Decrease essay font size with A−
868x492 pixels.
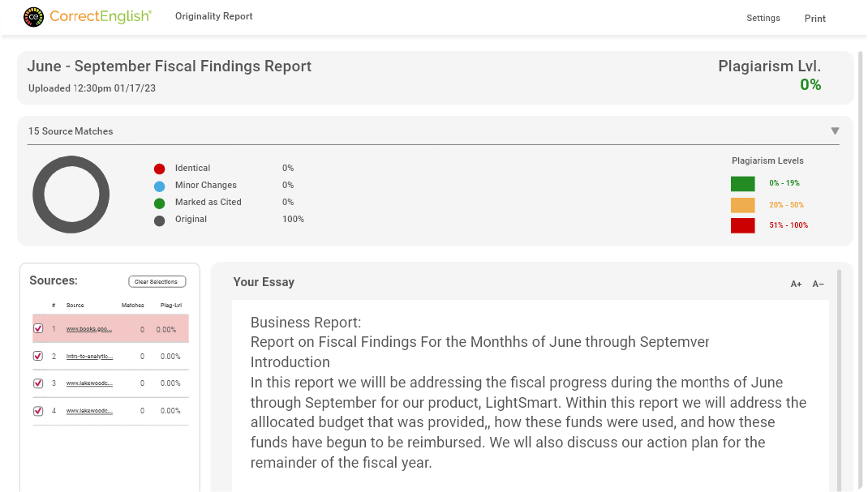[818, 285]
